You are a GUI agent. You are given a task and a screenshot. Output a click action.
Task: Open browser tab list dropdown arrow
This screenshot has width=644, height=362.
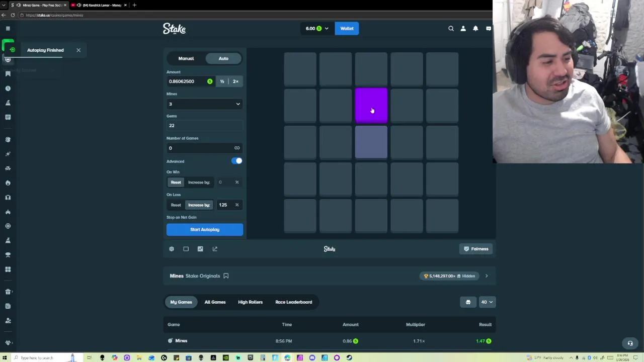point(4,5)
